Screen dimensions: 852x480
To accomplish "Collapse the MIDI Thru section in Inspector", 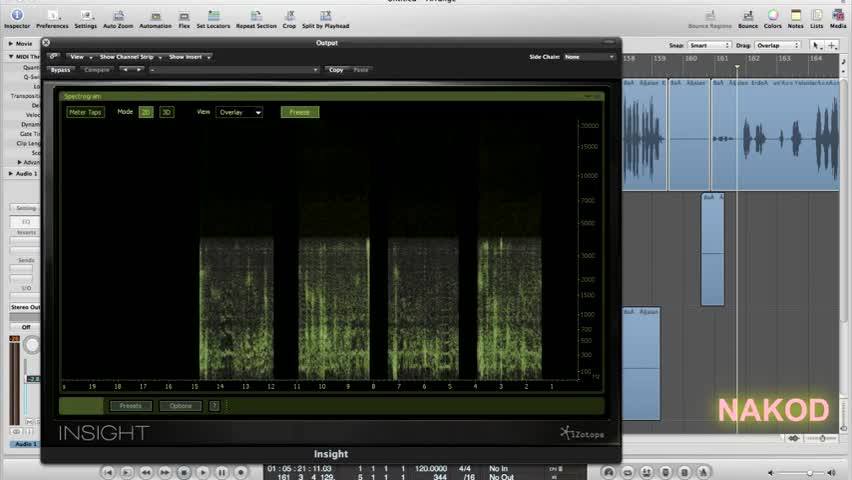I will point(10,57).
